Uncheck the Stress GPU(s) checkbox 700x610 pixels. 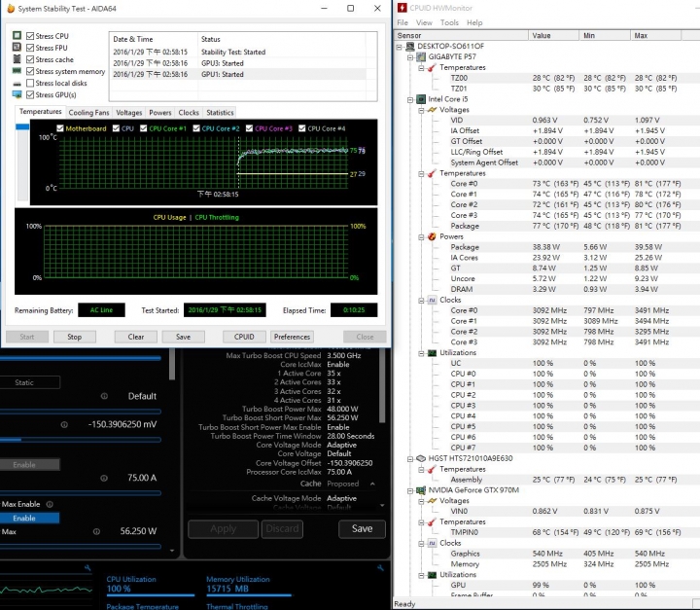tap(30, 95)
